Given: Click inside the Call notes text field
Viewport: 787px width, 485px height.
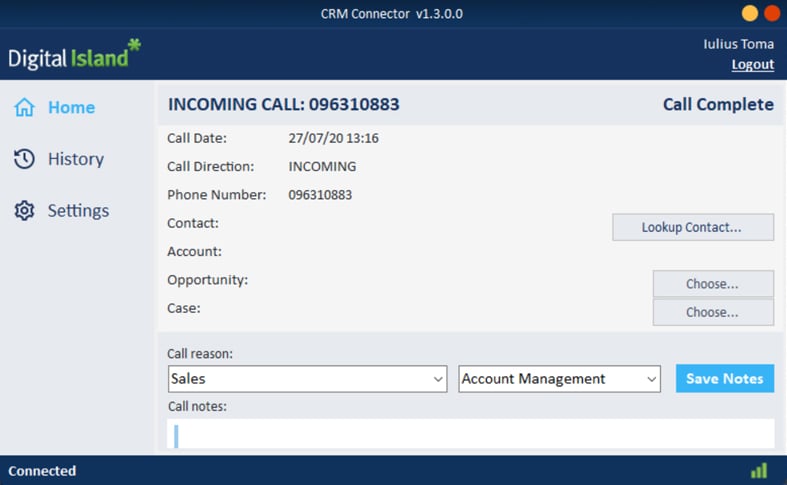Looking at the screenshot, I should coord(471,433).
